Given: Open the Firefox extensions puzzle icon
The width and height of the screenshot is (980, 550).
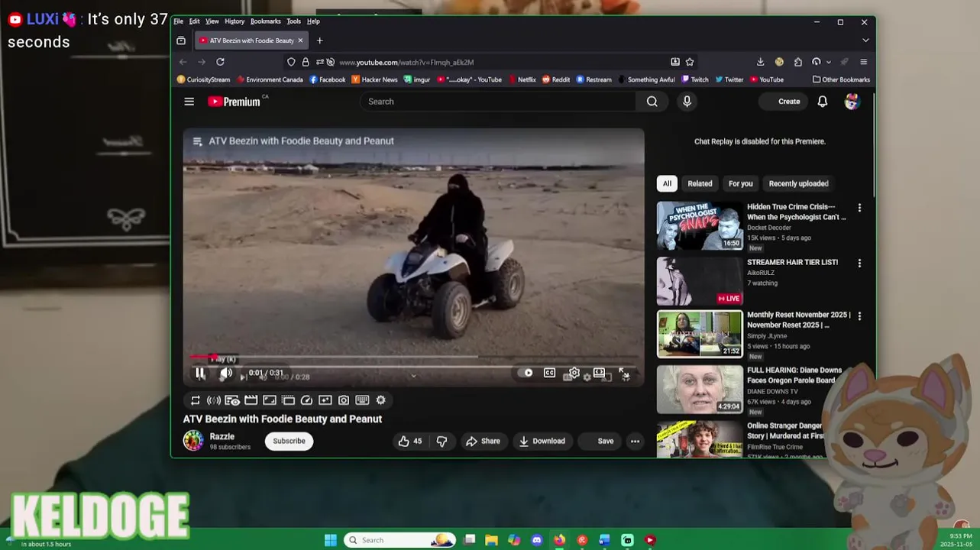Looking at the screenshot, I should (x=797, y=62).
